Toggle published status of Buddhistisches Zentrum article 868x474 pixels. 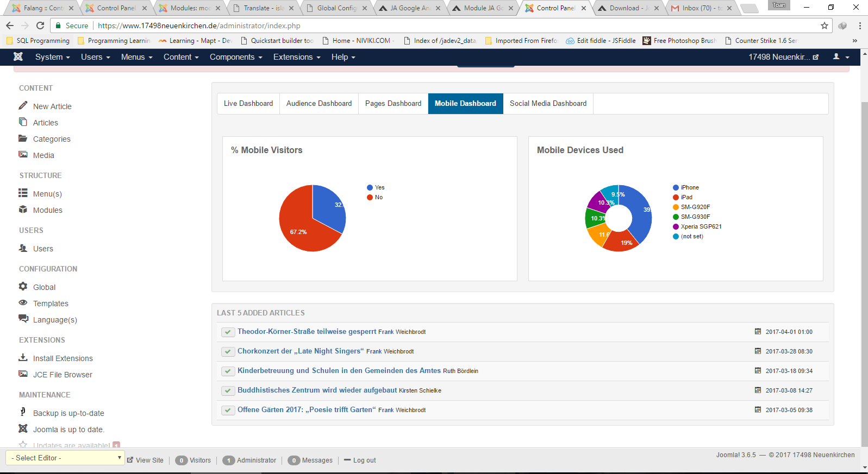click(x=228, y=390)
